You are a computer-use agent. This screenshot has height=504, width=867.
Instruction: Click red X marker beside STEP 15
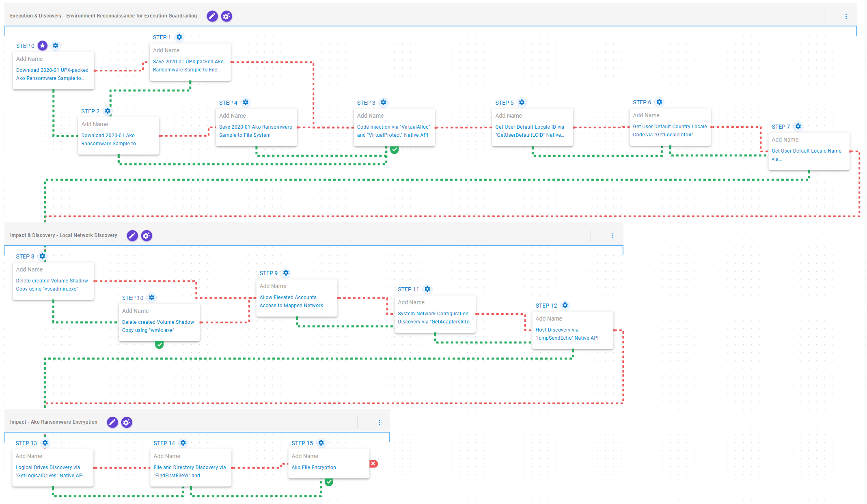[x=373, y=464]
